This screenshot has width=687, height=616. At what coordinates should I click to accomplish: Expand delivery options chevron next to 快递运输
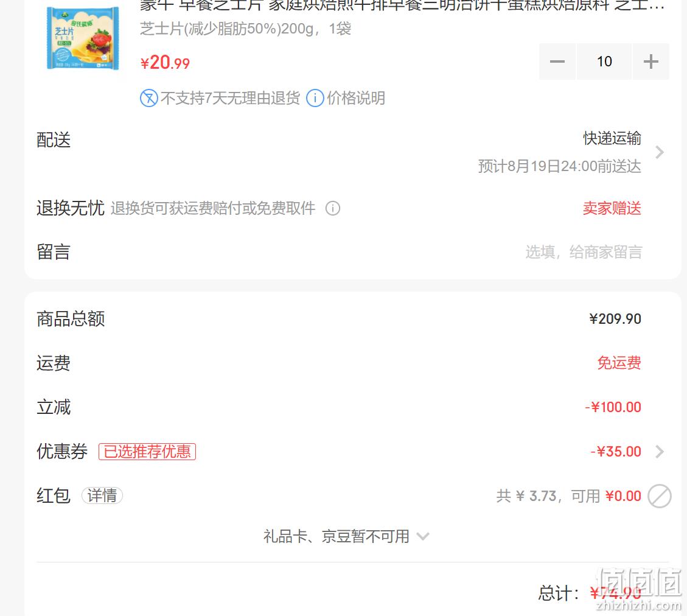point(660,152)
